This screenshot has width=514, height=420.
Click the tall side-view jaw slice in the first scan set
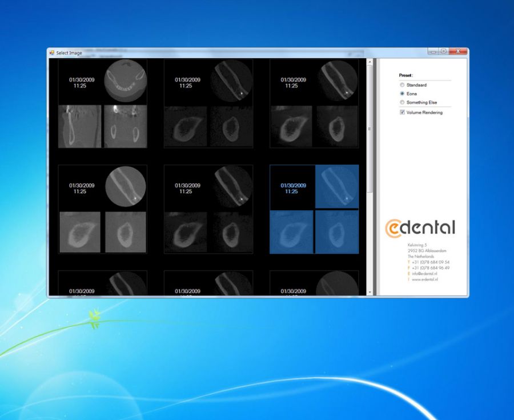click(79, 126)
